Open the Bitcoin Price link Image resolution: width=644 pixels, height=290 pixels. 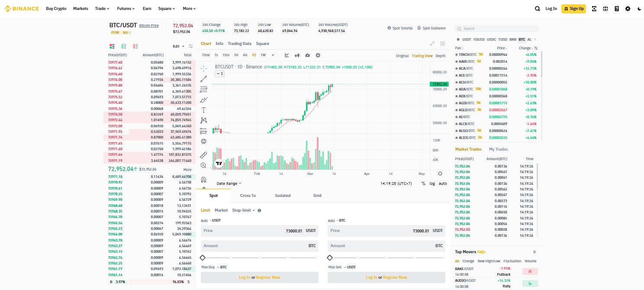149,26
